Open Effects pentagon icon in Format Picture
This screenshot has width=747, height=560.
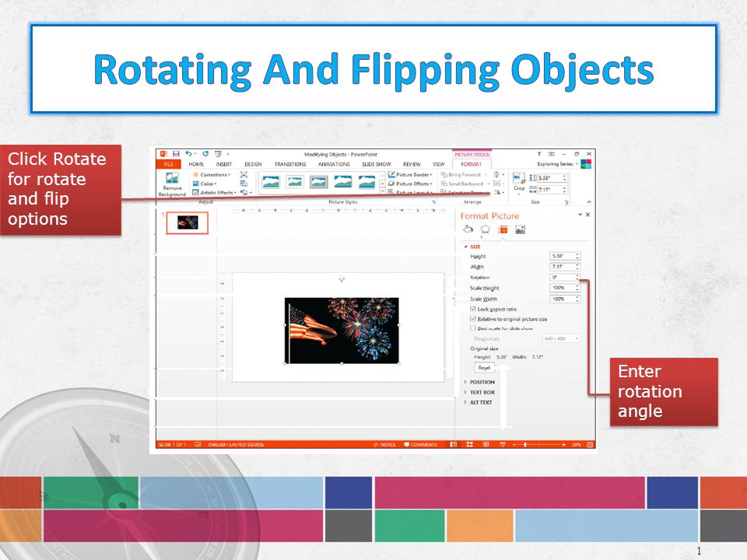click(485, 229)
